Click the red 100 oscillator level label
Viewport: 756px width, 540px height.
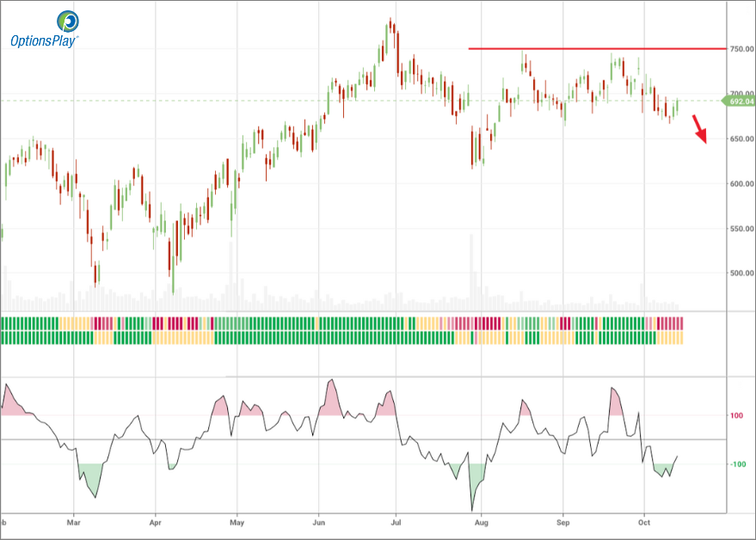(737, 415)
